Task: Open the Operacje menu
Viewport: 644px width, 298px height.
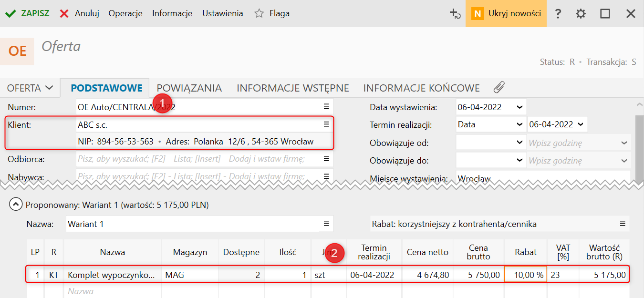Action: click(125, 13)
